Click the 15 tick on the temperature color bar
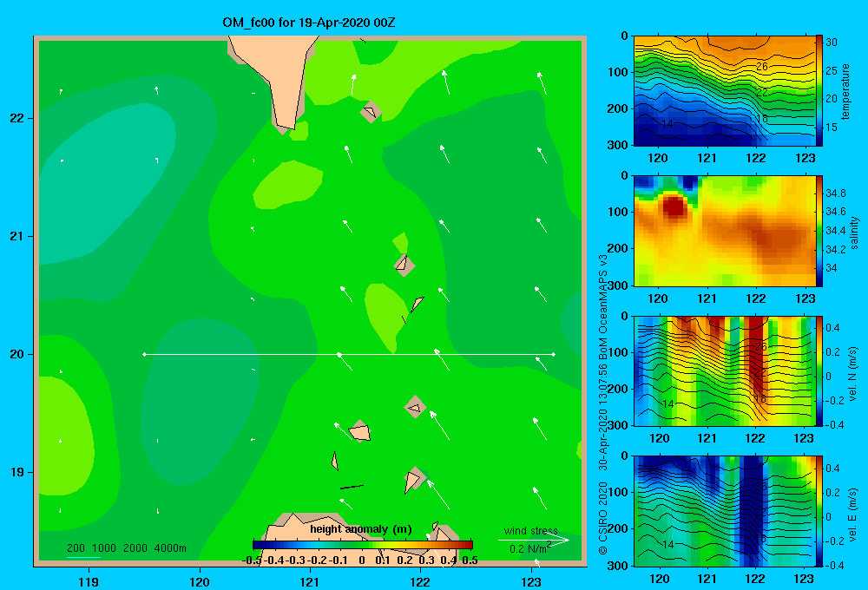The image size is (868, 590). (x=832, y=128)
